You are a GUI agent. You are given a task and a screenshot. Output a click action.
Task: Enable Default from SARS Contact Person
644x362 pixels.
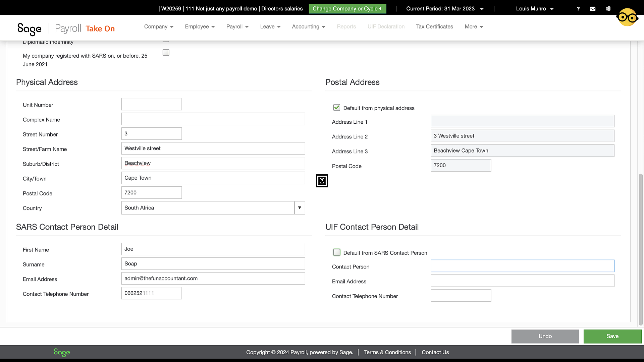(337, 252)
